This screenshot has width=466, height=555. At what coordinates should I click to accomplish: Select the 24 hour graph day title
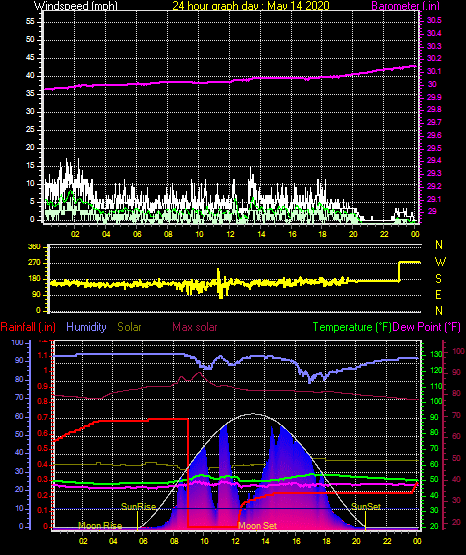pos(251,5)
